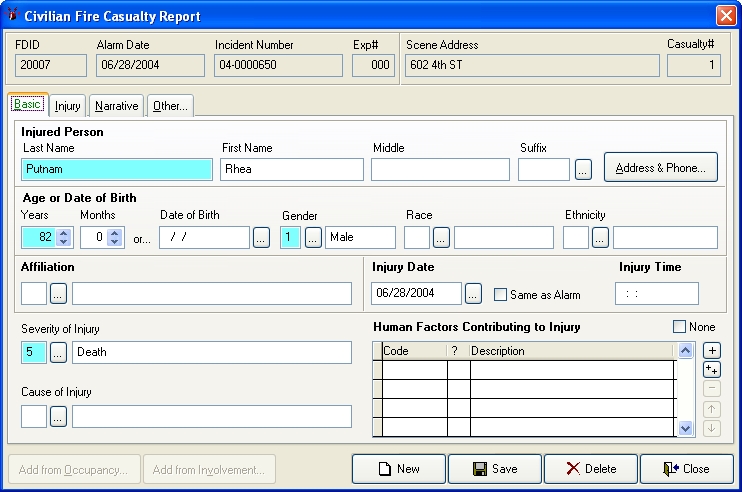Screen dimensions: 742x492
Task: Click Add from Occupancy... button
Action: (74, 469)
